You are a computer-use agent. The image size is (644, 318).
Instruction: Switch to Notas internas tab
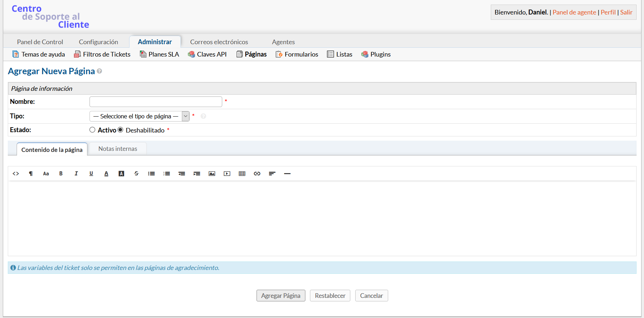pos(117,149)
